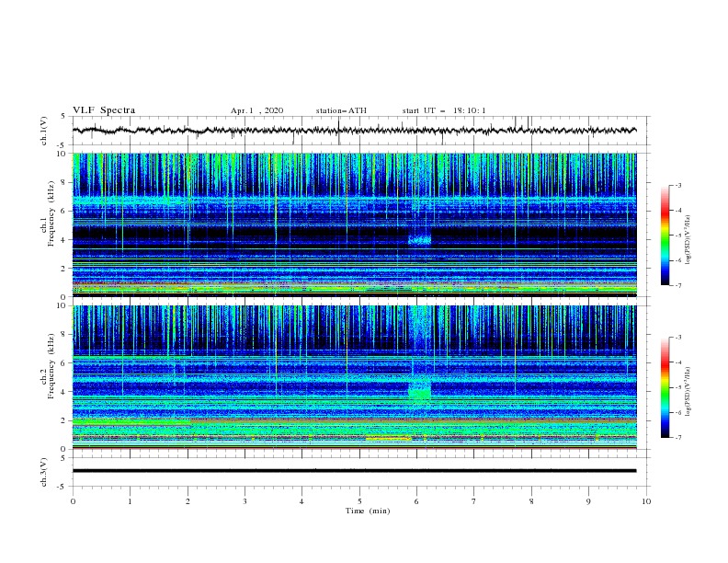This screenshot has width=728, height=563.
Task: Click time axis tick label "1" at the bottom
Action: coord(130,501)
